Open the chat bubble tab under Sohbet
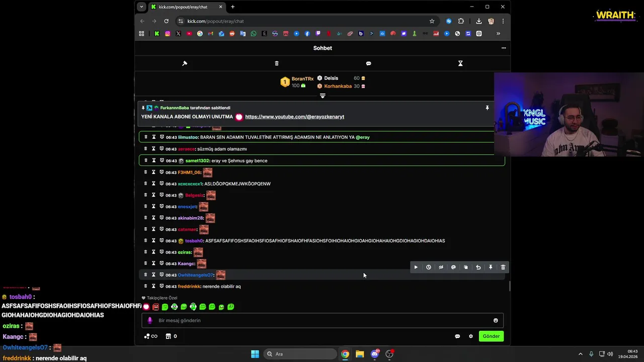This screenshot has height=362, width=644. point(368,63)
